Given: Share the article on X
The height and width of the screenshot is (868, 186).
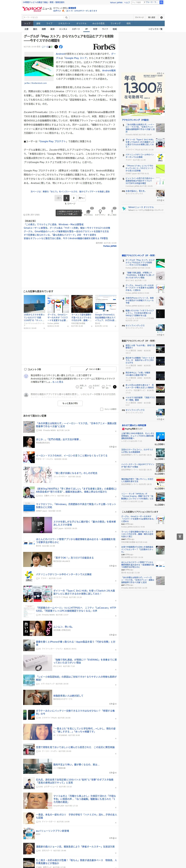Looking at the screenshot, I should 56,47.
